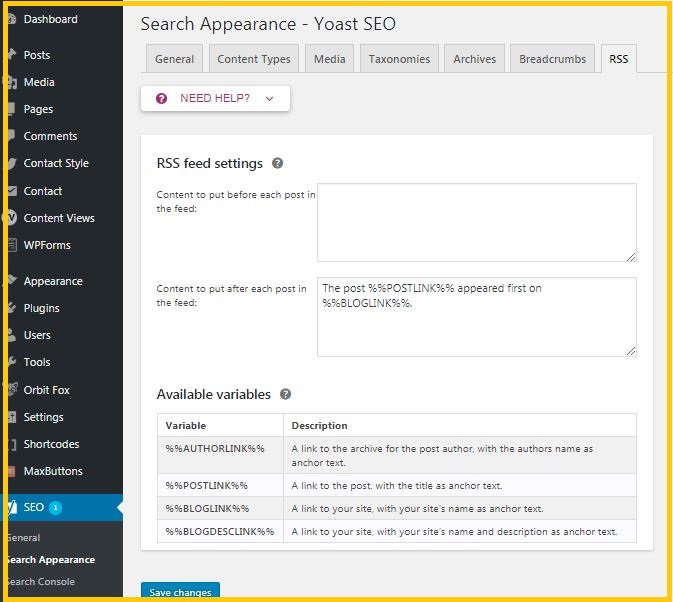This screenshot has width=673, height=602.
Task: Click the Appearance brush icon in sidebar
Action: pos(12,281)
